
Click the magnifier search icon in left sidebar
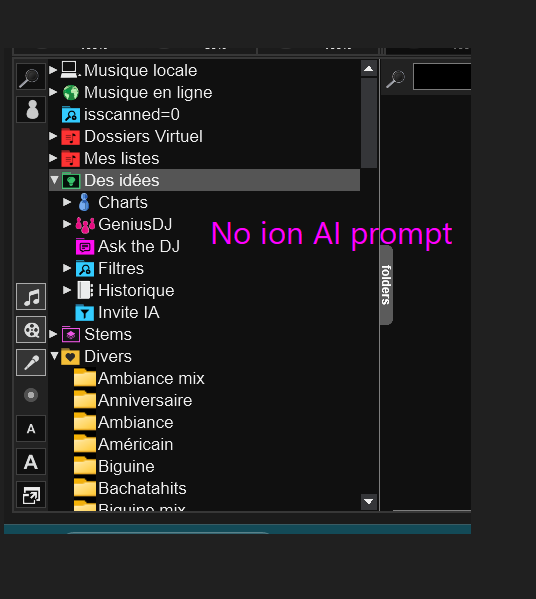coord(31,77)
